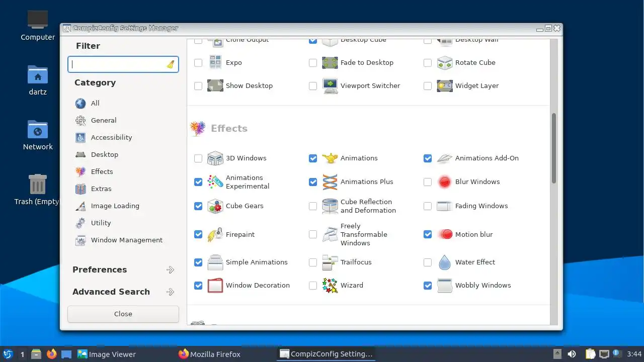Turn off the Firepaint checkbox
The width and height of the screenshot is (644, 362).
(x=198, y=235)
